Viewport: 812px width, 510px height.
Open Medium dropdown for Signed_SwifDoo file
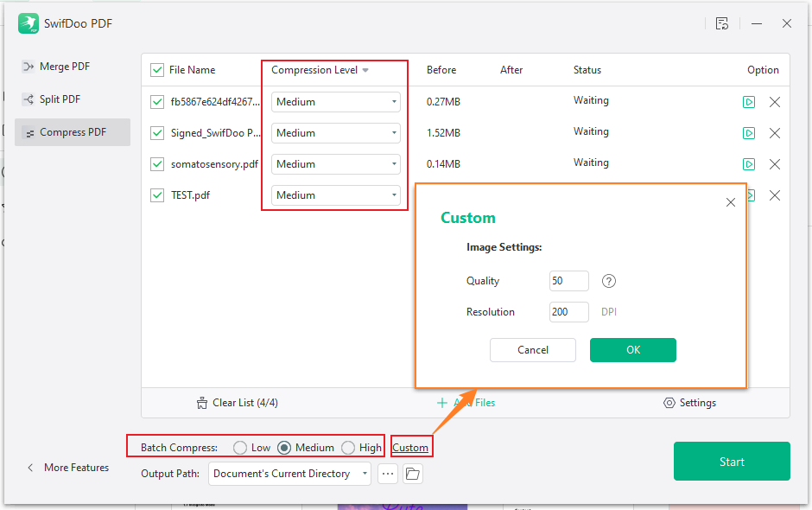click(x=335, y=132)
